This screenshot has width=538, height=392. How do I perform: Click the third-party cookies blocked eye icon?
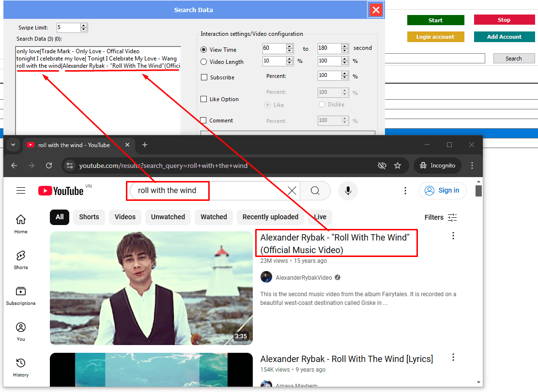pos(382,166)
